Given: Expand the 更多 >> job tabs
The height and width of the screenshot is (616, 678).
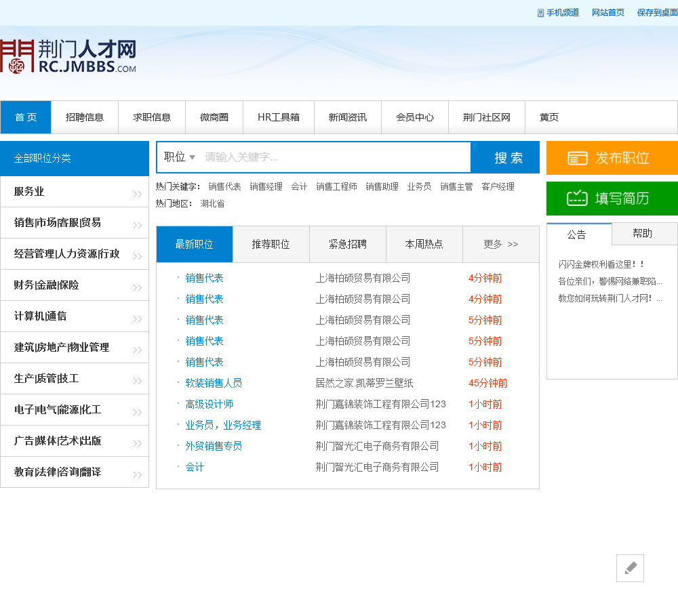Looking at the screenshot, I should coord(500,245).
